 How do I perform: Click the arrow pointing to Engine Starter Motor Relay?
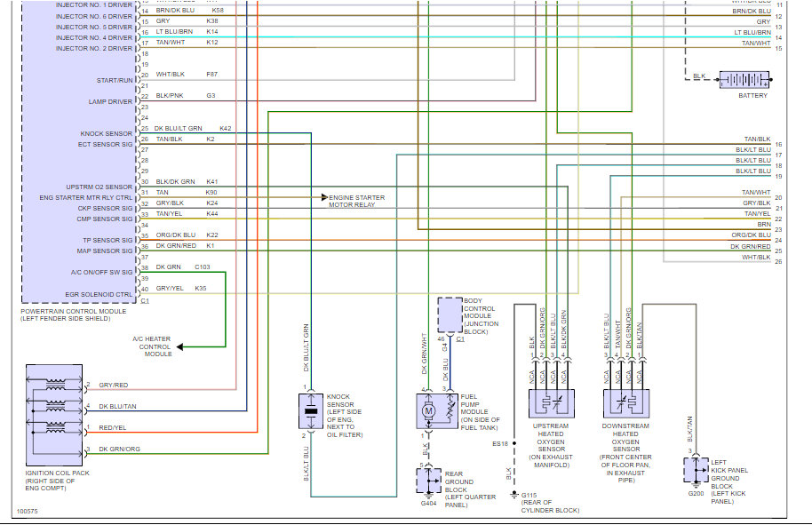click(324, 197)
